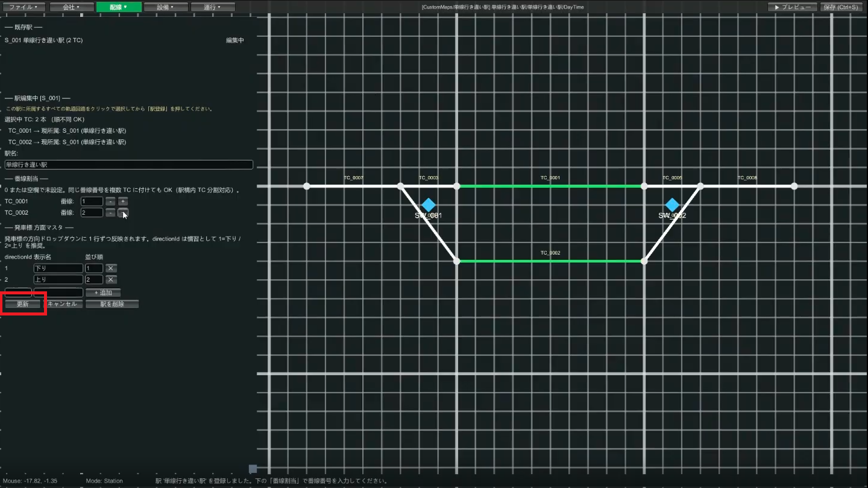Screen dimensions: 868x488
Task: Click the キャンセル button
Action: click(63, 304)
